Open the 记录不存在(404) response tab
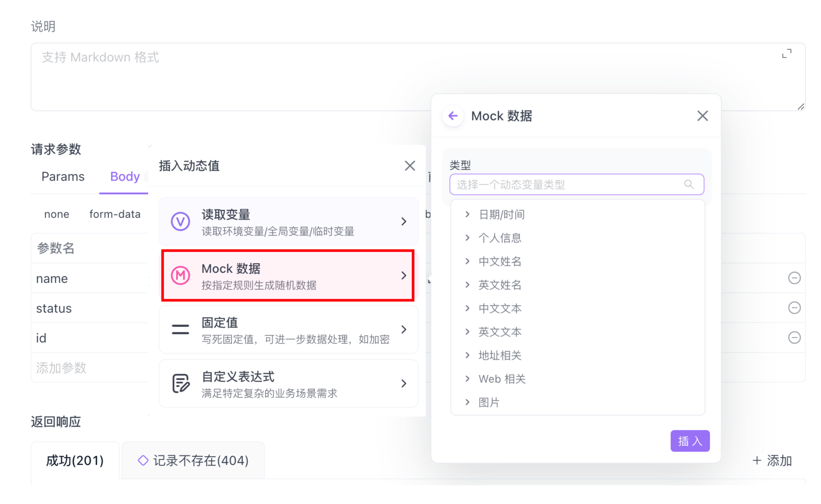821x504 pixels. pyautogui.click(x=194, y=461)
